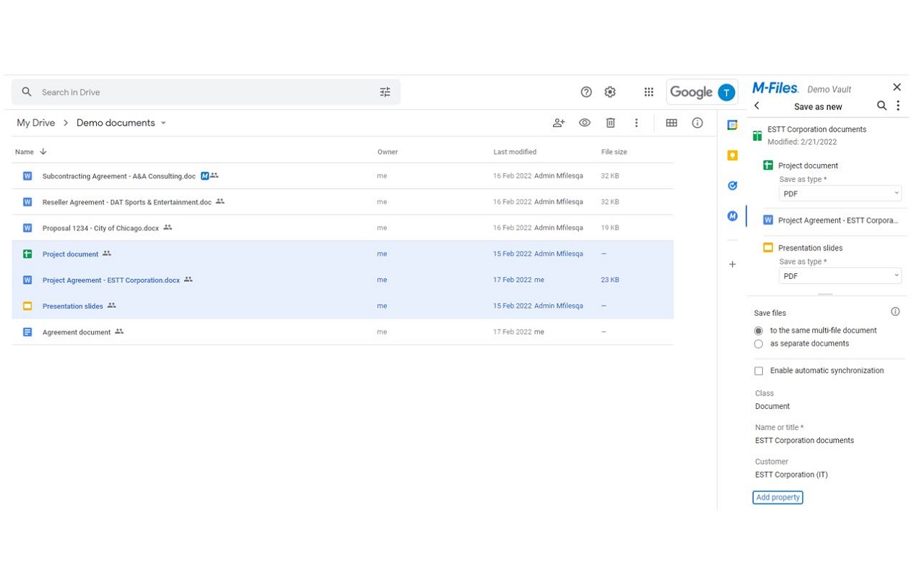
Task: Select the as separate documents option
Action: [x=758, y=344]
